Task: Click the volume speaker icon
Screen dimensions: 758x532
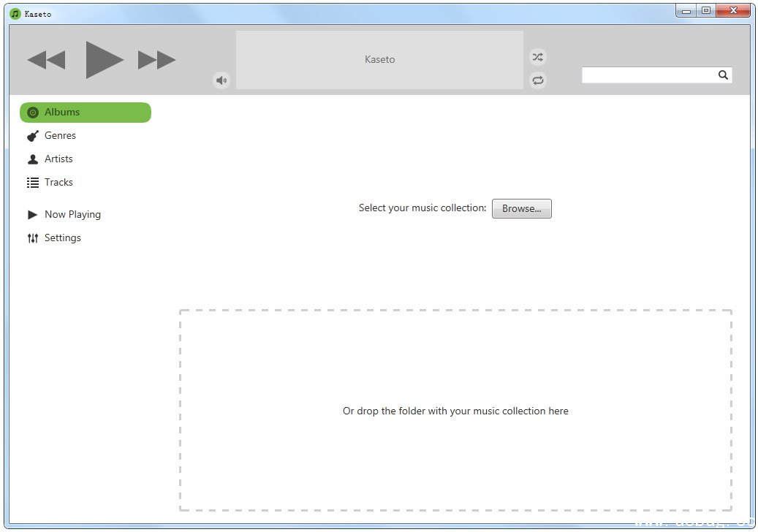Action: click(221, 80)
